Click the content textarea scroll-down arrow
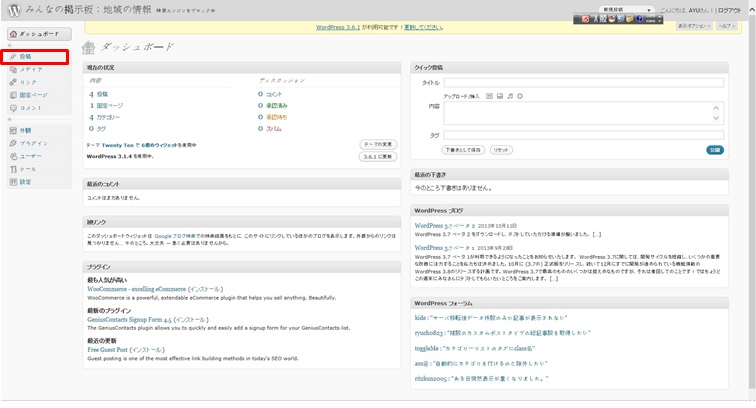 pyautogui.click(x=716, y=118)
